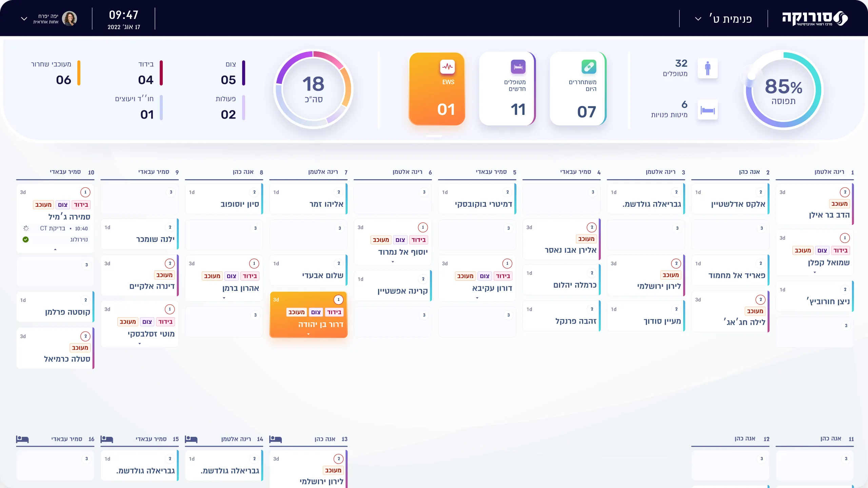Open the פנימית ט' department dropdown
This screenshot has width=868, height=488.
click(x=724, y=19)
